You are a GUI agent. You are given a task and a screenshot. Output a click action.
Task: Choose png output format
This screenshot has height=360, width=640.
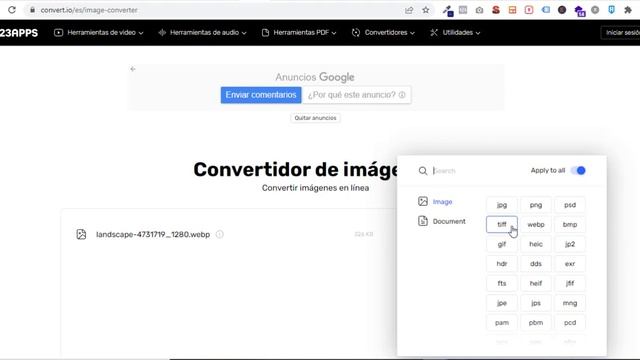click(x=536, y=205)
